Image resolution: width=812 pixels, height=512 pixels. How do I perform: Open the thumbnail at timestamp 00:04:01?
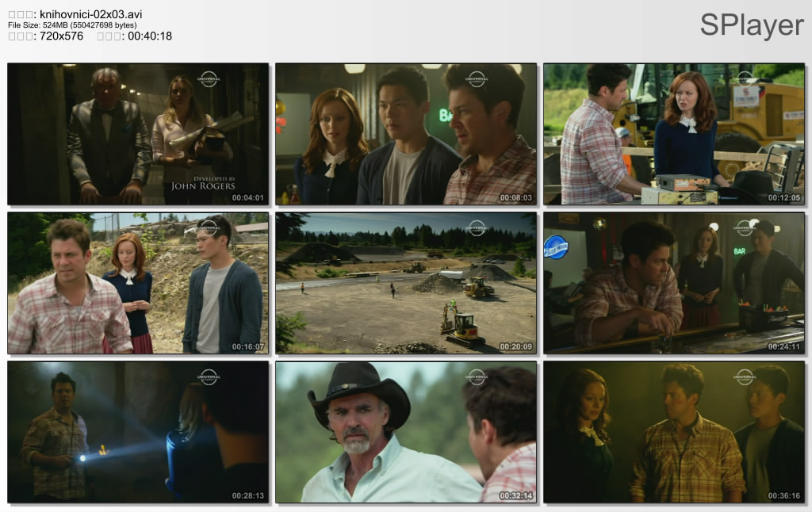coord(138,134)
